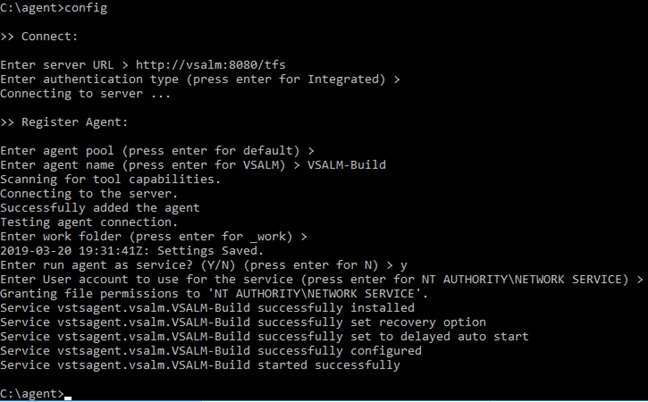
Task: Click the 'Enter work folder' prompt line
Action: [x=154, y=236]
